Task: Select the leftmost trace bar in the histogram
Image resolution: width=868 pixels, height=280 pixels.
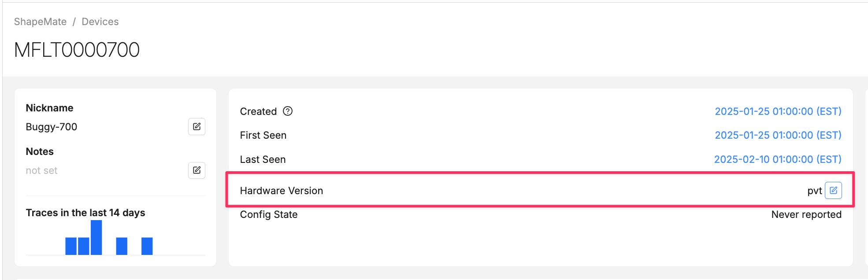Action: pyautogui.click(x=71, y=246)
